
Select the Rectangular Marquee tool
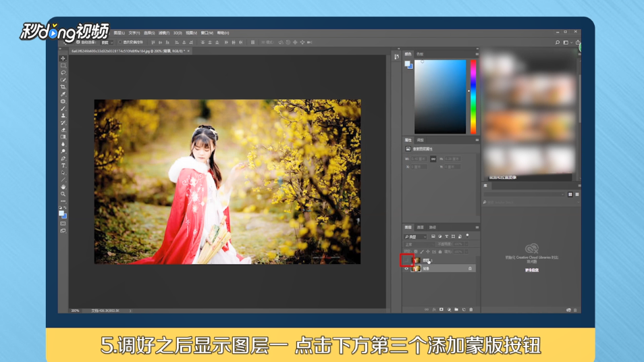[x=63, y=66]
